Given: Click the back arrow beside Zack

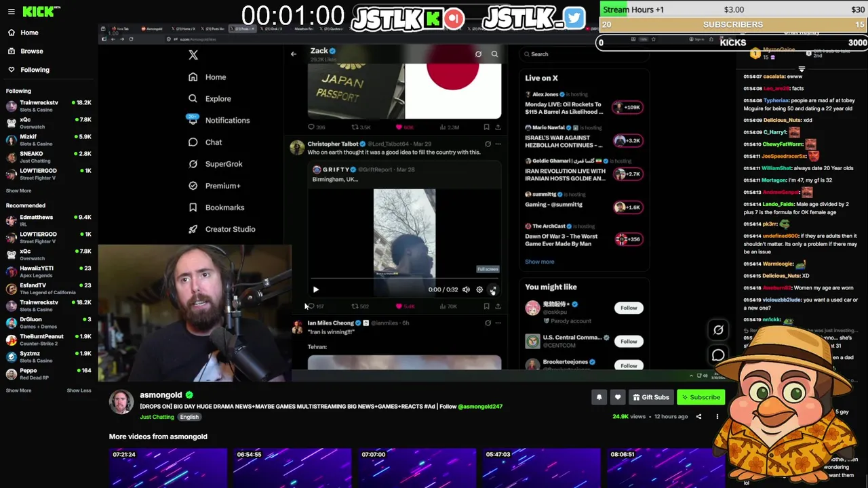Looking at the screenshot, I should (294, 54).
